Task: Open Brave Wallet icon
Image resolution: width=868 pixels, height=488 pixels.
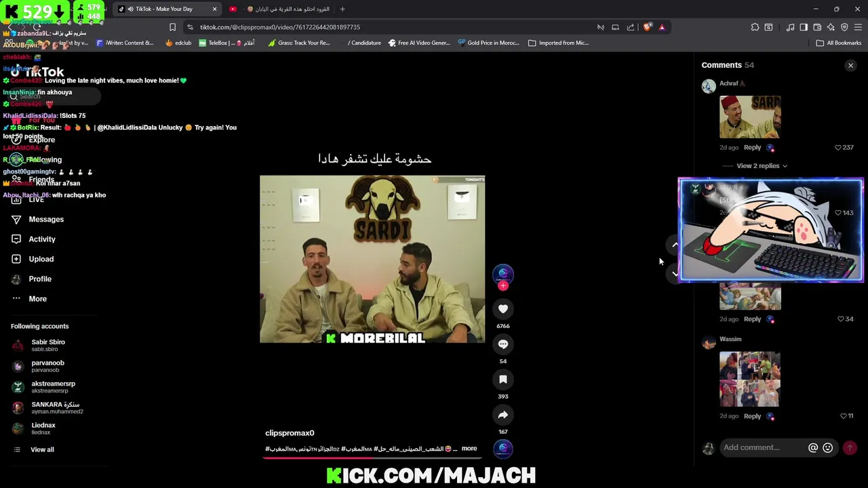Action: coord(817,27)
